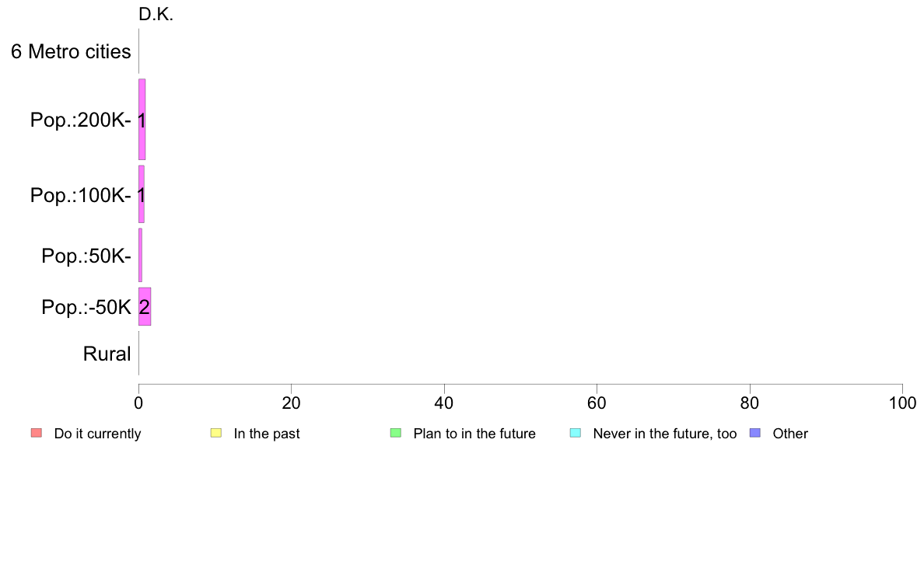The width and height of the screenshot is (924, 572).
Task: Click the red 'Do it currently' legend swatch
Action: 37,433
